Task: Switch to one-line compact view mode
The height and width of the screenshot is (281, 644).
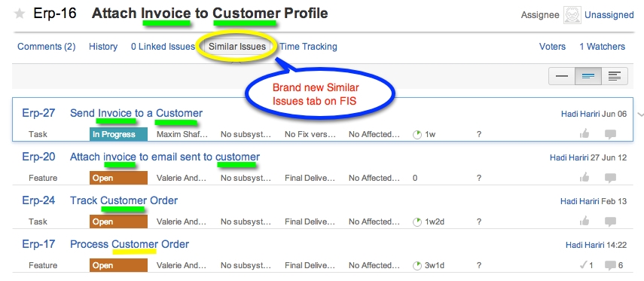Action: point(562,76)
